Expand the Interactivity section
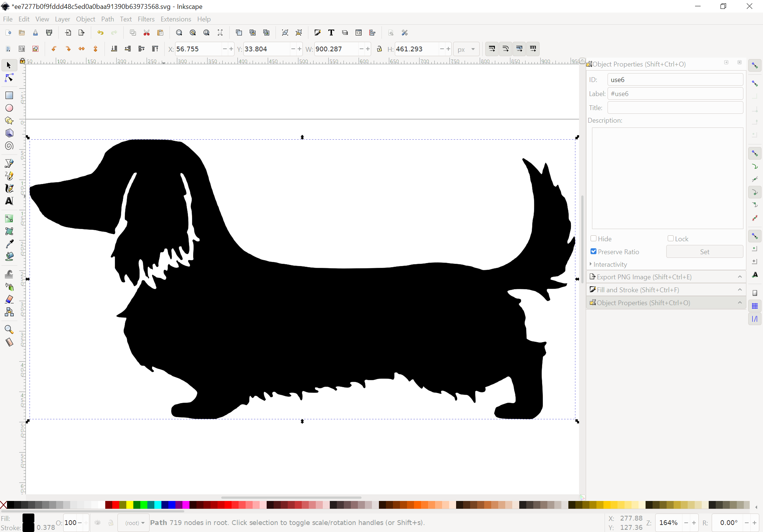This screenshot has height=532, width=763. (x=610, y=265)
